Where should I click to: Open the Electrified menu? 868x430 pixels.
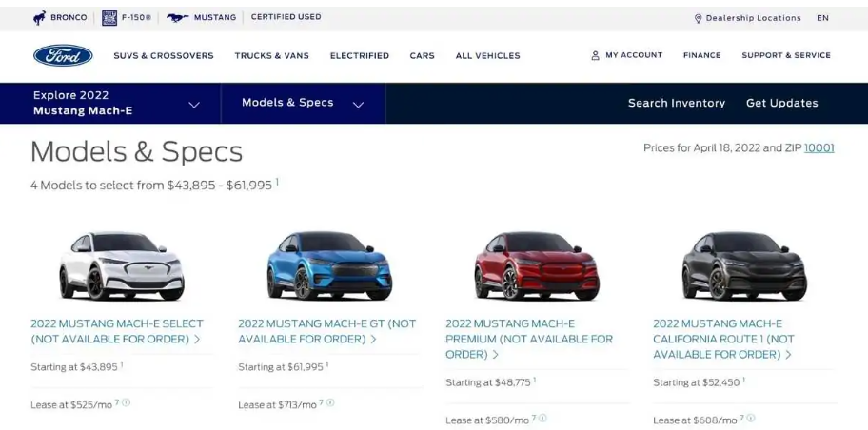coord(359,56)
